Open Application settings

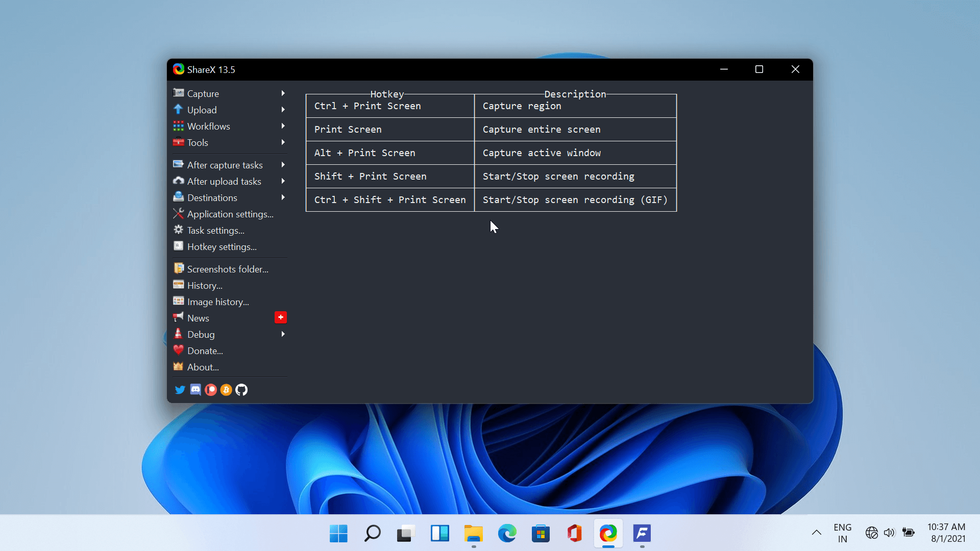point(230,214)
